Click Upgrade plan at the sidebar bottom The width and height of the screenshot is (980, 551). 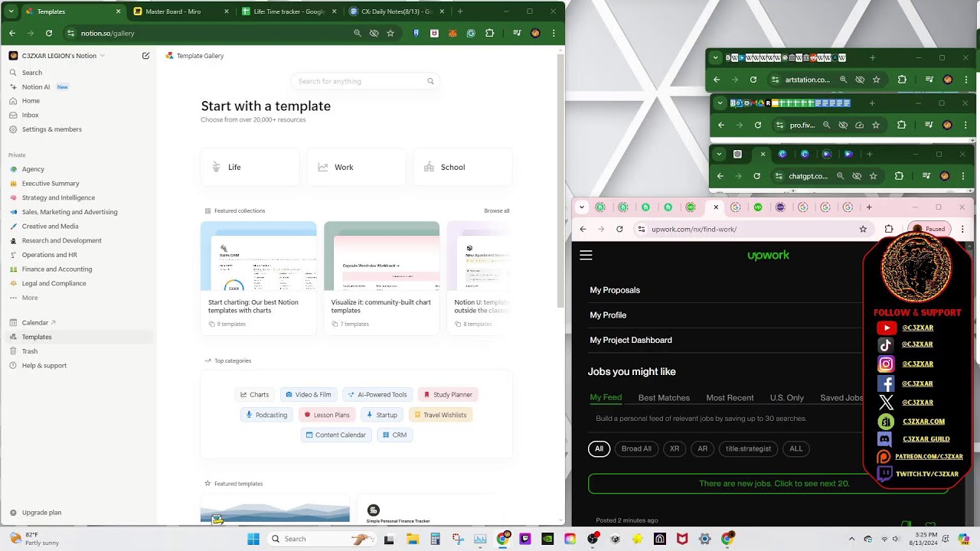(x=77, y=513)
